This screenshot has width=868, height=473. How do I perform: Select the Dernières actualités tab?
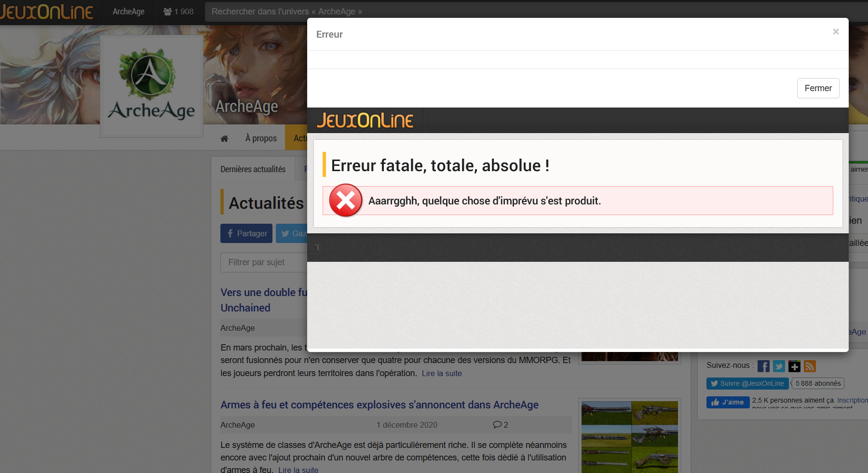253,169
